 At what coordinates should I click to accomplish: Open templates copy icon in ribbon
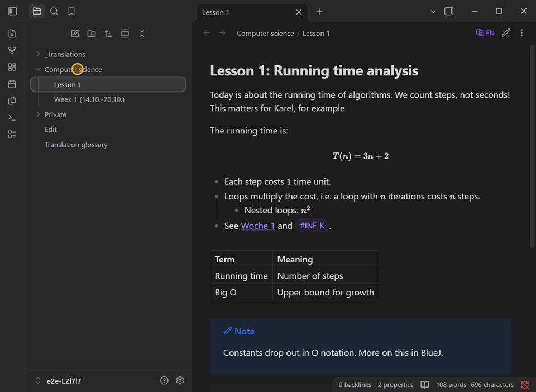point(12,101)
